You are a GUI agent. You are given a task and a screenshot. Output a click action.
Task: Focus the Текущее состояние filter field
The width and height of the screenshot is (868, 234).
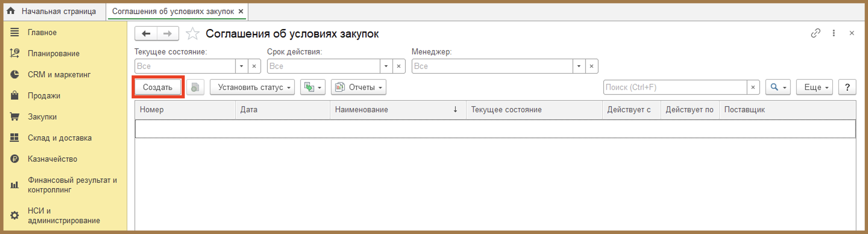click(185, 66)
